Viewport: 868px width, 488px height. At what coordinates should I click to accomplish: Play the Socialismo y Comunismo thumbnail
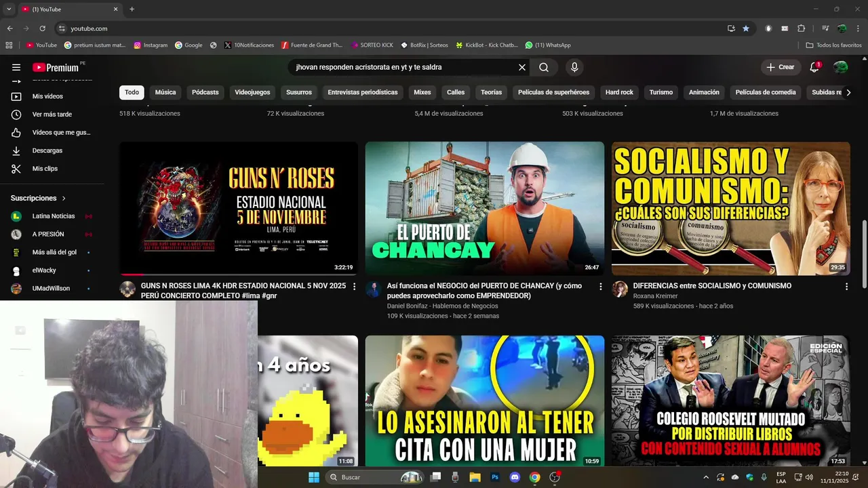(730, 208)
